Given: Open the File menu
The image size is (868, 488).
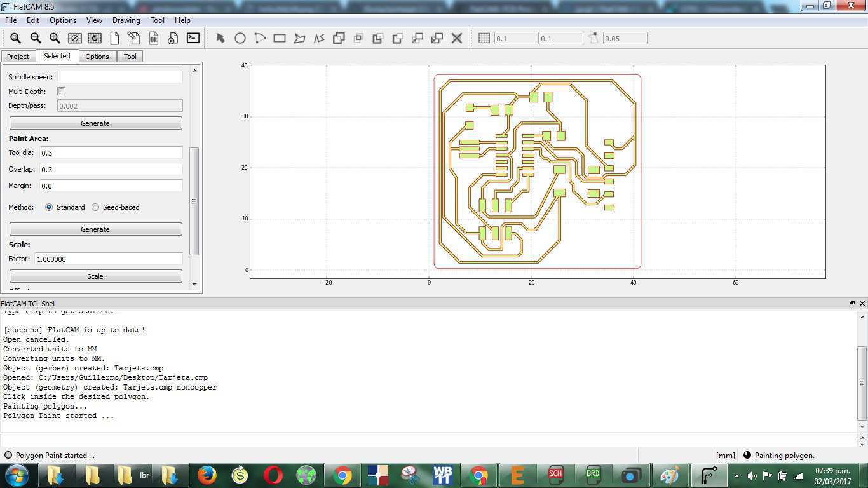Looking at the screenshot, I should click(x=11, y=20).
